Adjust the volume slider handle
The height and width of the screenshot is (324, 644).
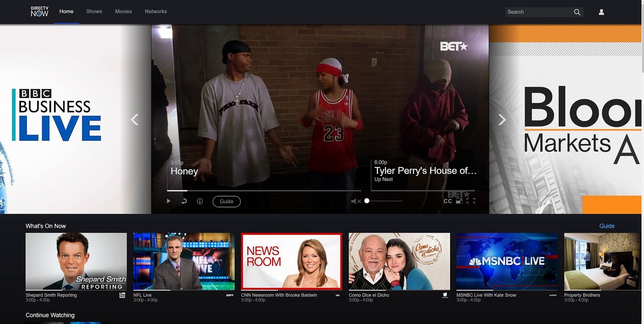[x=367, y=201]
